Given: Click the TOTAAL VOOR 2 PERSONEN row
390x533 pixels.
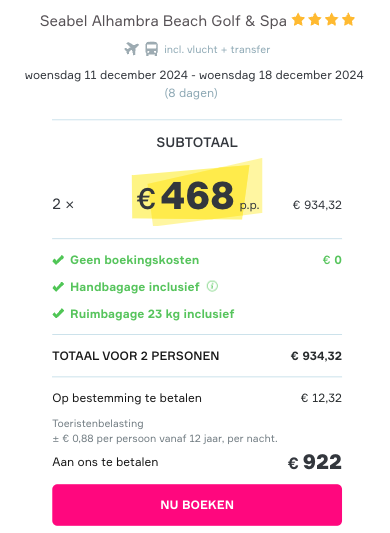Looking at the screenshot, I should click(197, 356).
